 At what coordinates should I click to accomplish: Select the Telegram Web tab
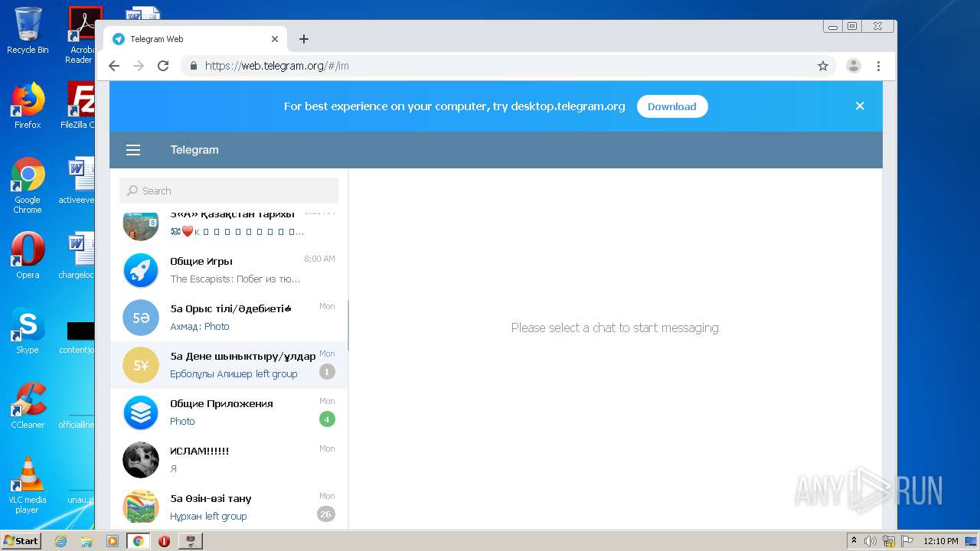click(x=195, y=39)
